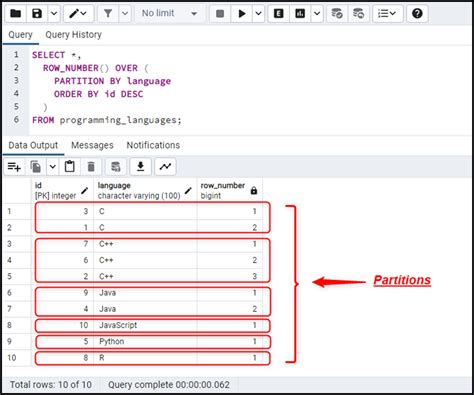Download results with the download icon

[140, 166]
